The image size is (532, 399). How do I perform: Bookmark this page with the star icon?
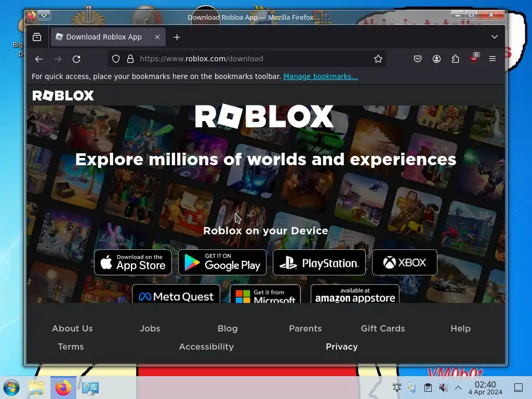click(378, 59)
